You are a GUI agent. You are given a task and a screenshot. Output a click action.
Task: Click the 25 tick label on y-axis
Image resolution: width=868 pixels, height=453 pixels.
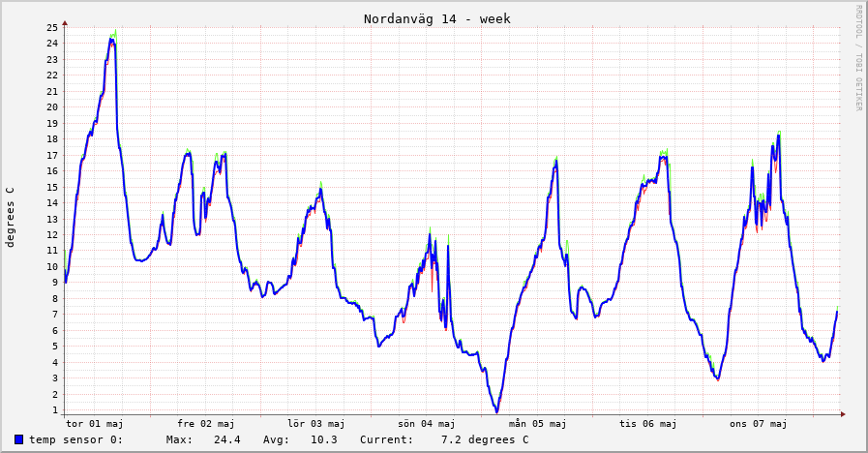click(x=52, y=27)
